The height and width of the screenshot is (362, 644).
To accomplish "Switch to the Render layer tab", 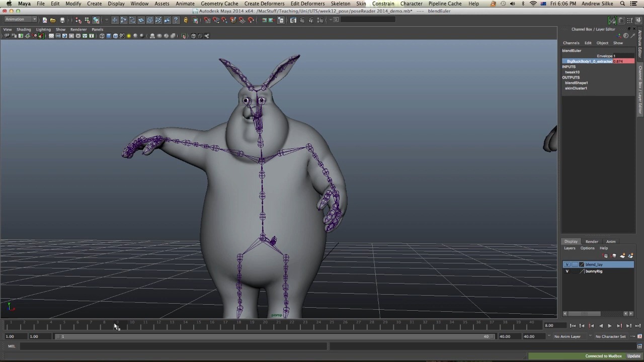I will pos(592,242).
